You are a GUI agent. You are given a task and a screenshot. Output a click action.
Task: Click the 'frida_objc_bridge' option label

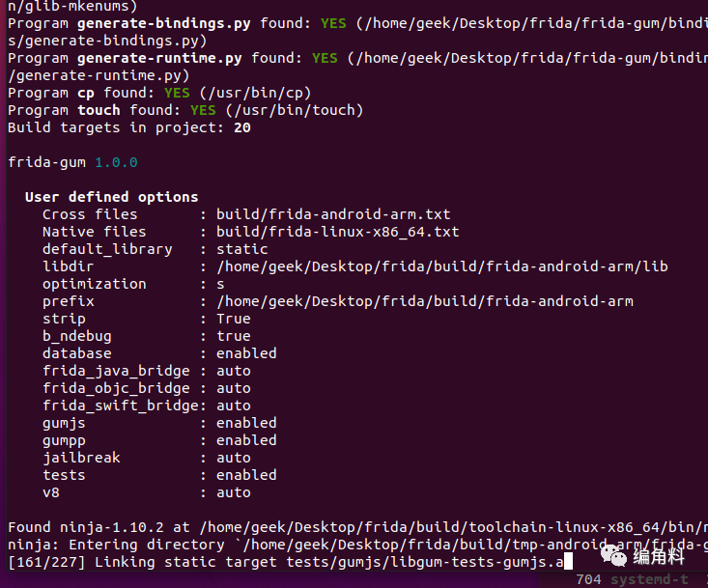tap(116, 388)
